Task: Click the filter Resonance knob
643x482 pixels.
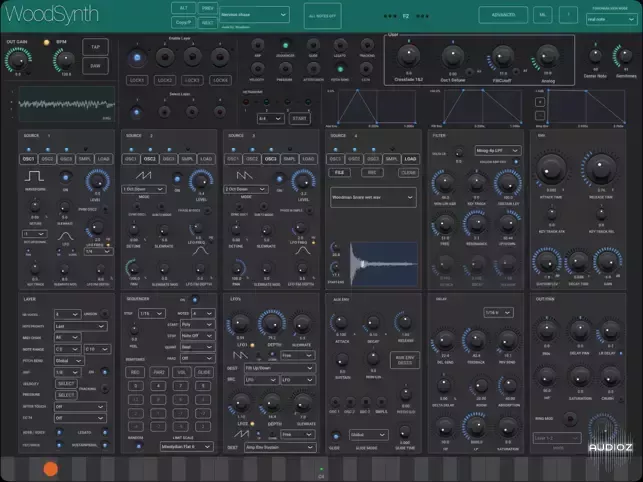Action: (476, 224)
